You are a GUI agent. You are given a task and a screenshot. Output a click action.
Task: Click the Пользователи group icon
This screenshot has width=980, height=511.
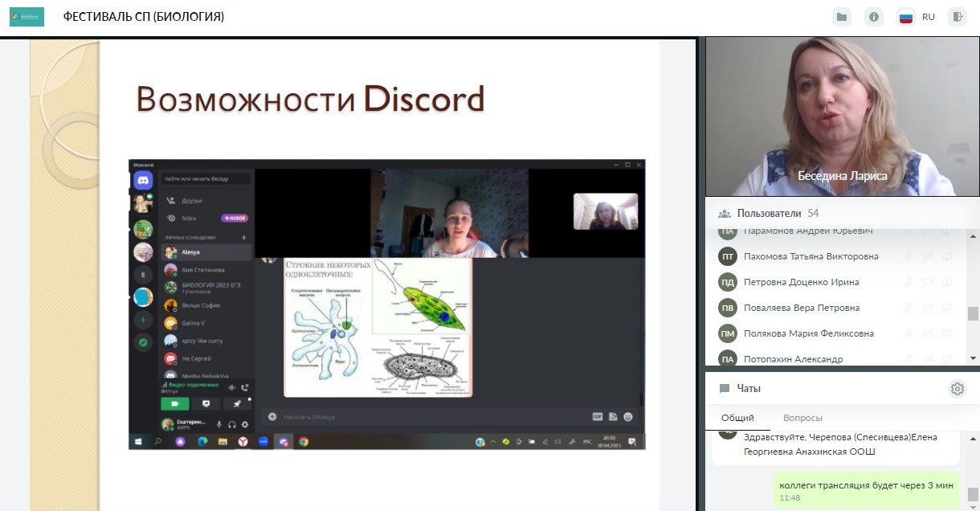pos(725,214)
